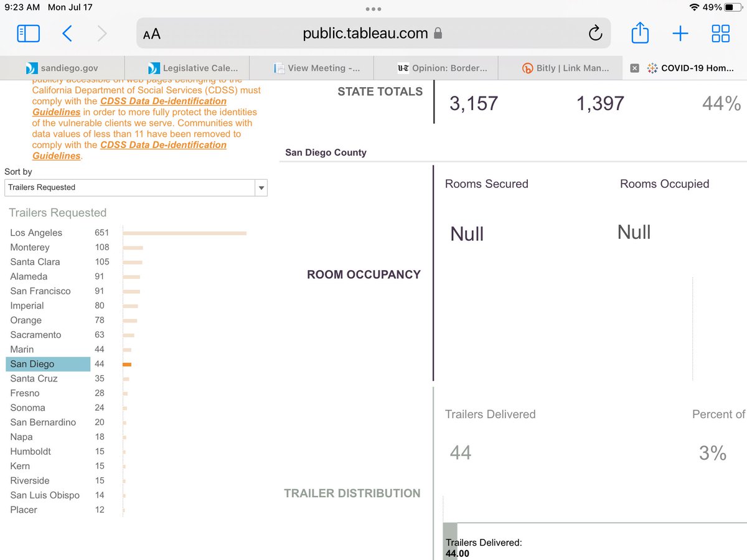Tap the Wi-Fi icon in the status bar
Image resolution: width=747 pixels, height=560 pixels.
point(695,7)
